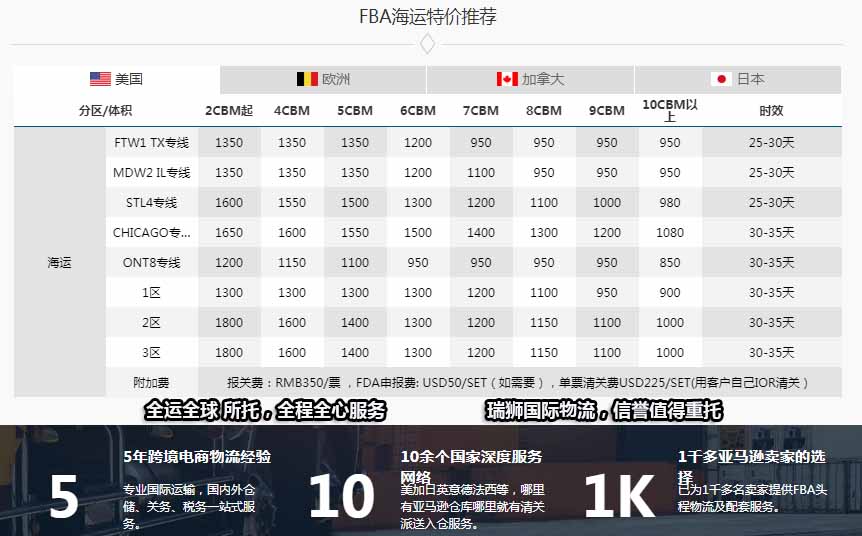862x536 pixels.
Task: Click the large "5" statistic numeral
Action: (x=63, y=496)
